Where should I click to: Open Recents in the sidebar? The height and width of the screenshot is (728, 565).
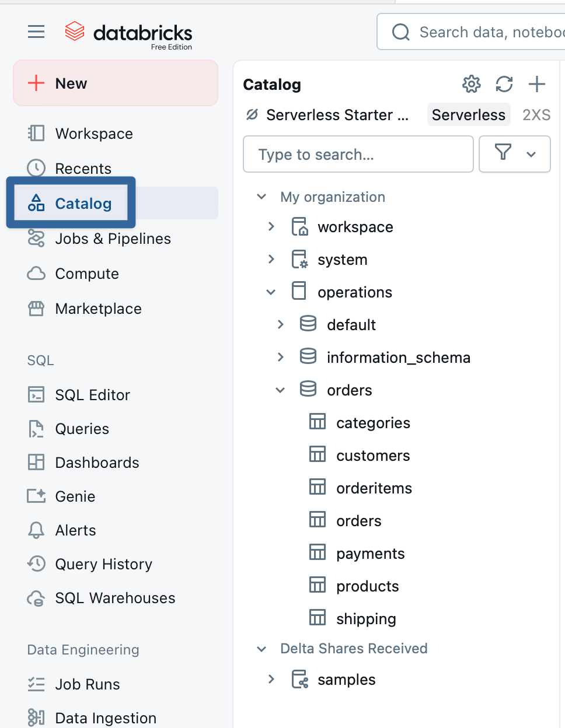[83, 169]
